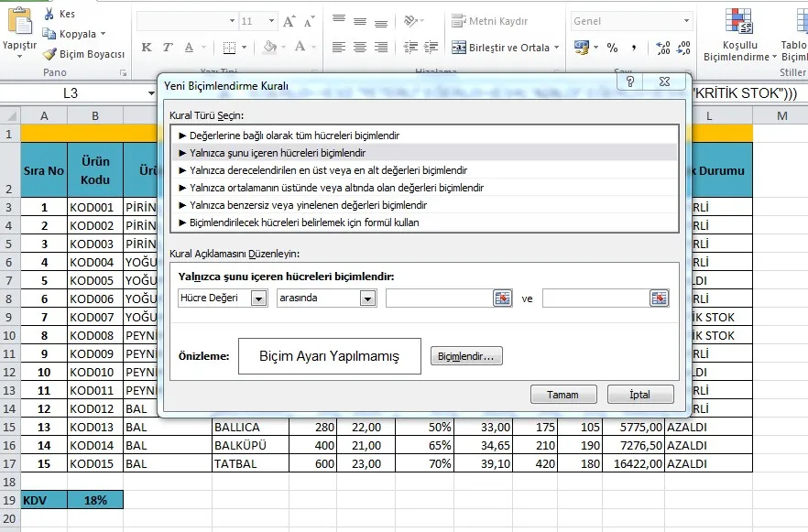
Task: Select the Biçim Boyacısı format painter
Action: click(83, 54)
